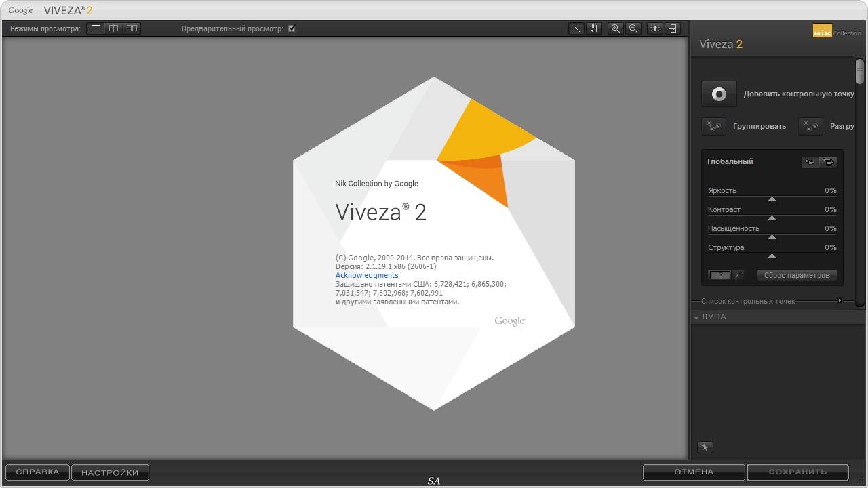Click the Структура 0% value

[831, 247]
